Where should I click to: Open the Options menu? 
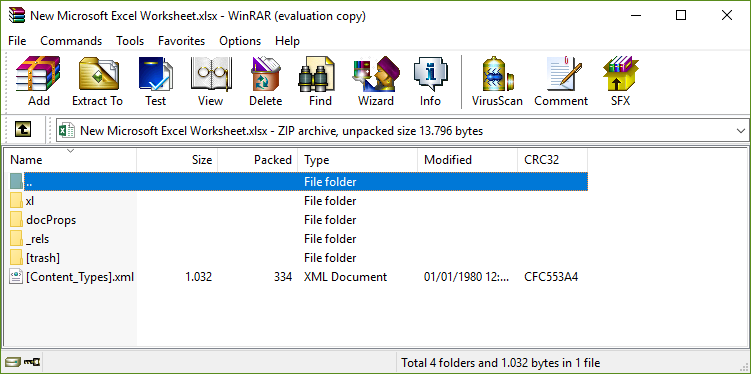[x=240, y=41]
